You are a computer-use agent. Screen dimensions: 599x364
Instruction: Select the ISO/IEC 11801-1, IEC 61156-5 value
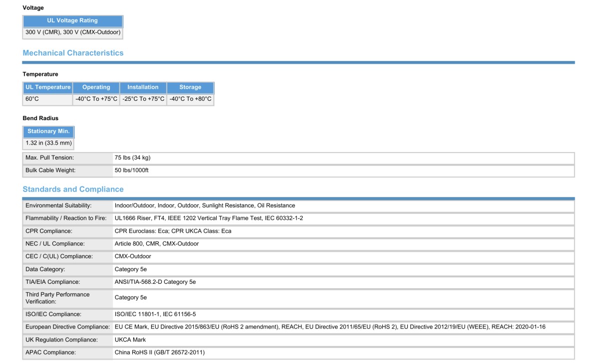coord(156,315)
